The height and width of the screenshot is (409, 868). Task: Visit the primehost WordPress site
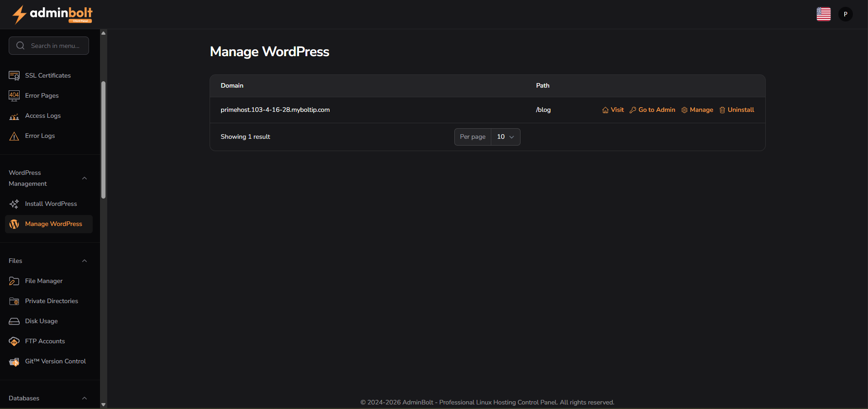pos(613,110)
